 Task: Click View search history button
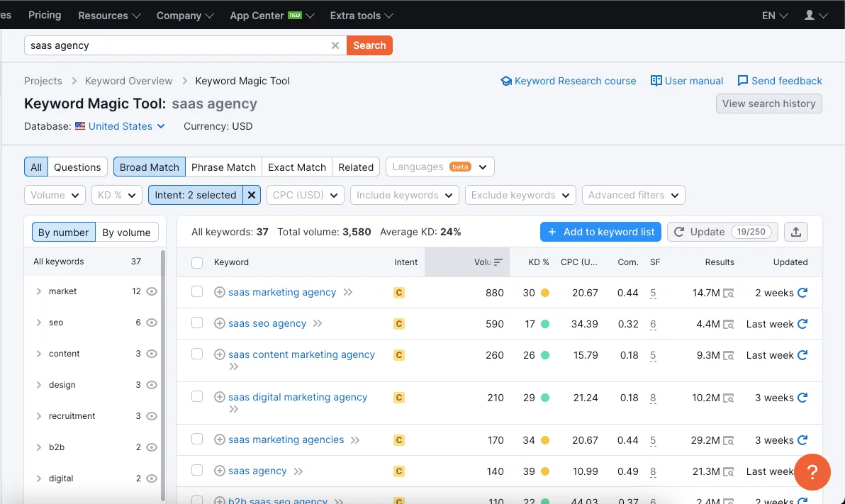[x=769, y=103]
